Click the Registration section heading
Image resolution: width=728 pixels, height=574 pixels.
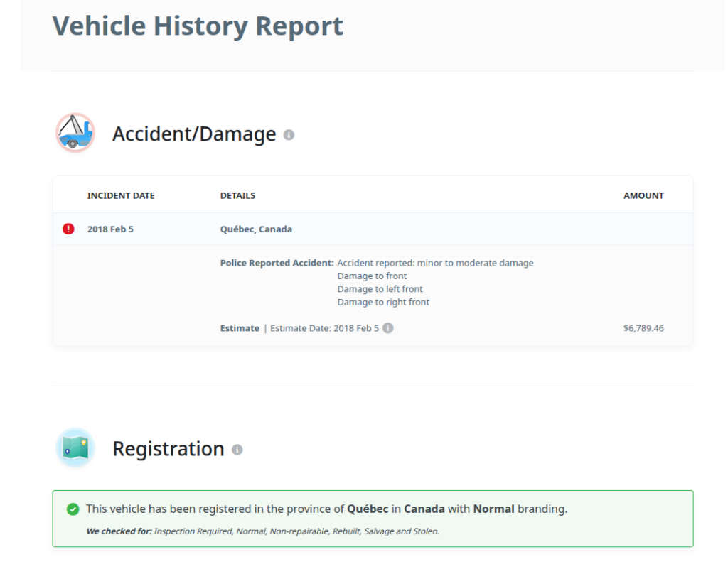coord(168,449)
